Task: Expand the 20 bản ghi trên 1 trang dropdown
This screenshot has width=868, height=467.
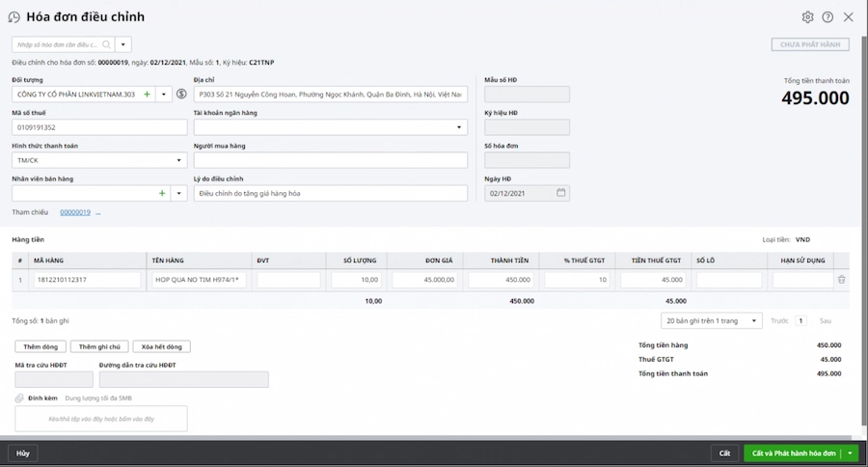Action: point(753,320)
